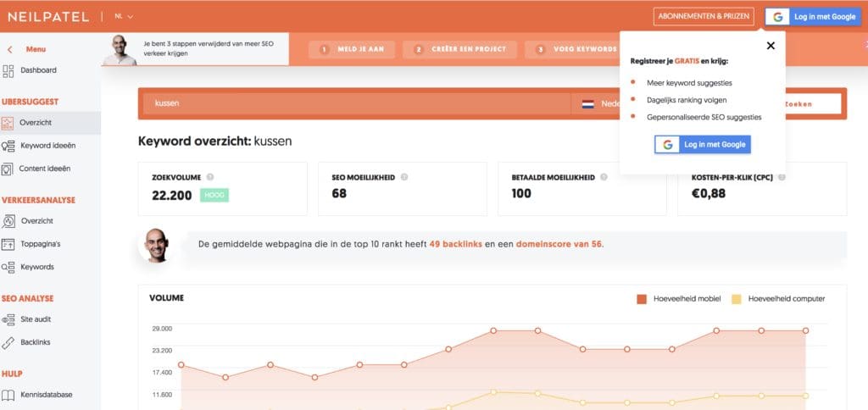Click the Keywords icon under Verkeersanalyse
The width and height of the screenshot is (868, 410).
(x=8, y=267)
